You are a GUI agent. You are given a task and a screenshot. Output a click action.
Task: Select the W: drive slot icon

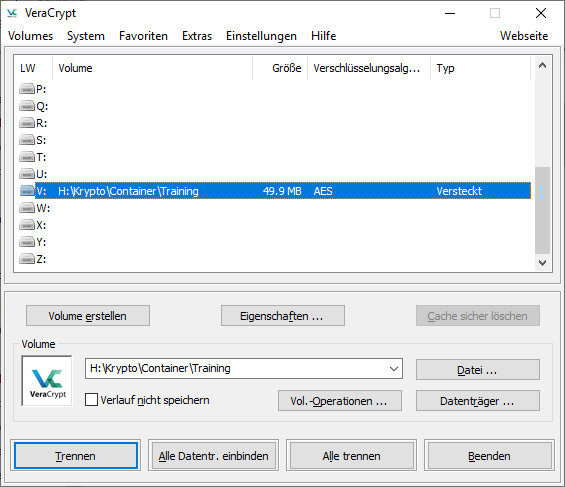point(27,208)
